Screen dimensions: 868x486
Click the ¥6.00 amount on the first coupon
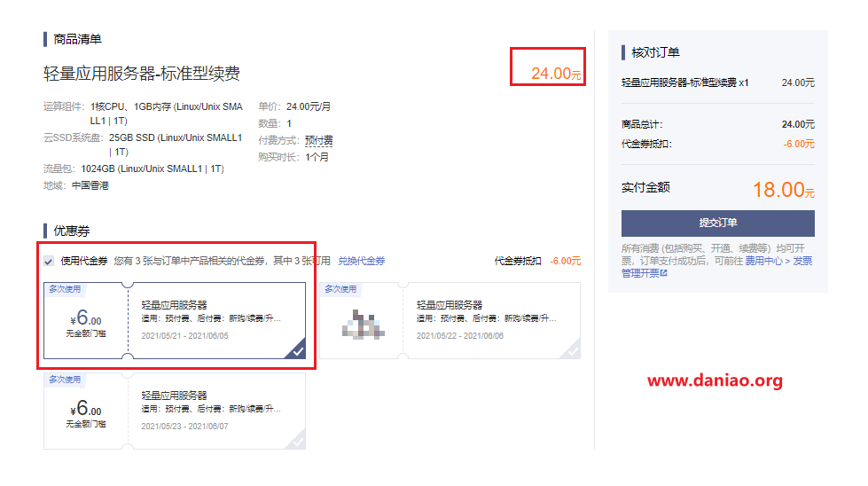[x=86, y=318]
